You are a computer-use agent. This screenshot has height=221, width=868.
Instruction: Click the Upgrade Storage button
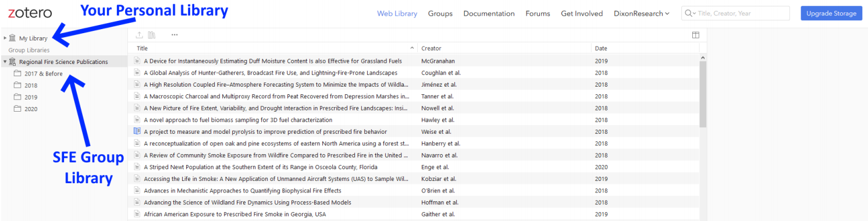[x=831, y=13]
